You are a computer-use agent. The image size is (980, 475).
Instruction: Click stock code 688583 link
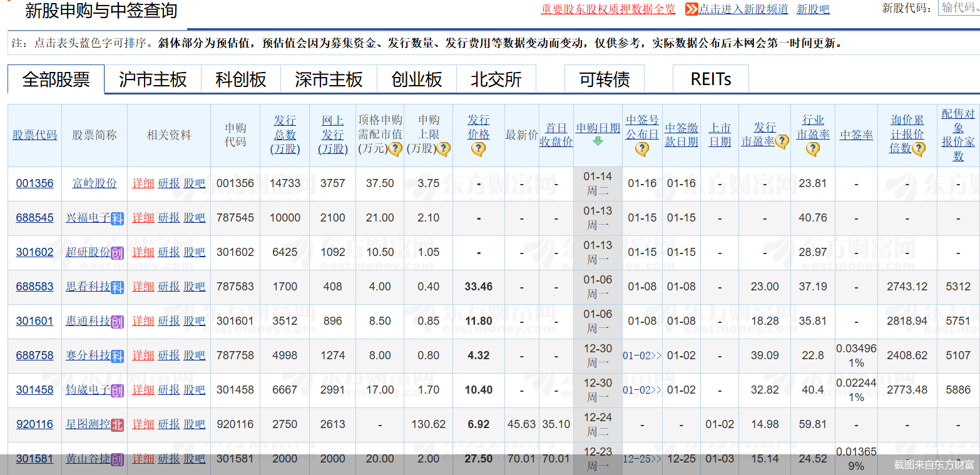(x=34, y=287)
